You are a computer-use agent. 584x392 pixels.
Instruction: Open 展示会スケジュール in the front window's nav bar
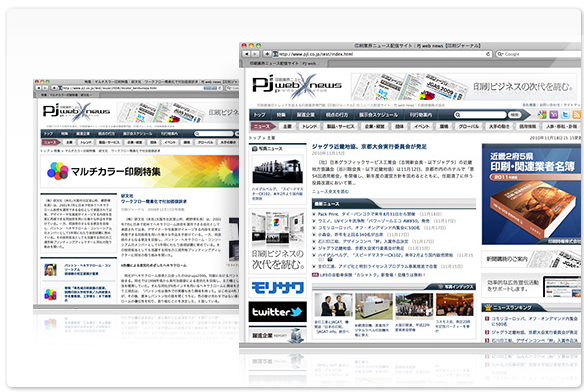378,115
